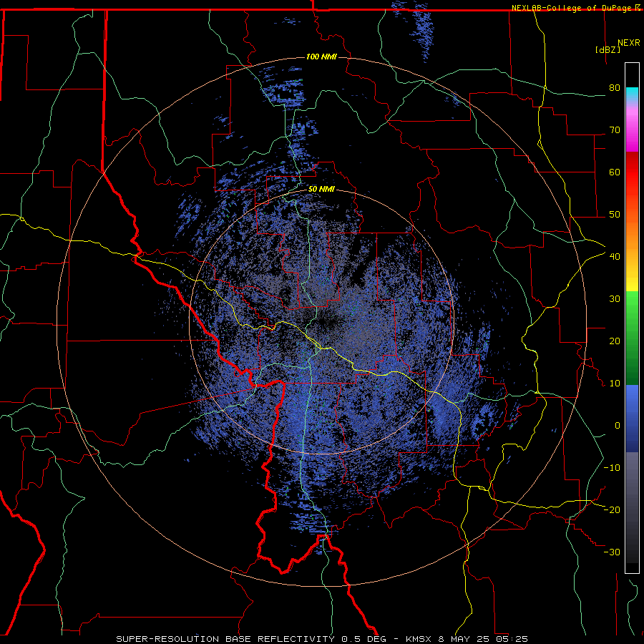Click the 40 value on the dBZ scale
The width and height of the screenshot is (644, 644).
[615, 256]
